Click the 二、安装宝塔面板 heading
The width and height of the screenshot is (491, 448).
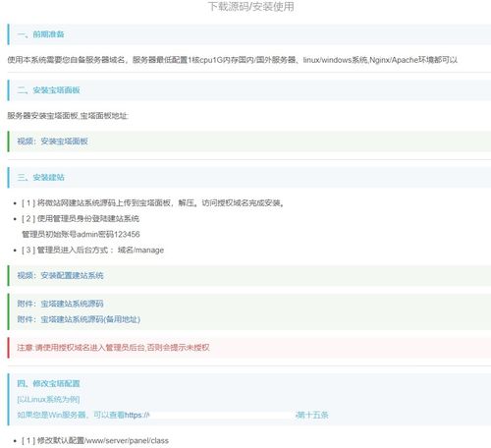pyautogui.click(x=48, y=90)
